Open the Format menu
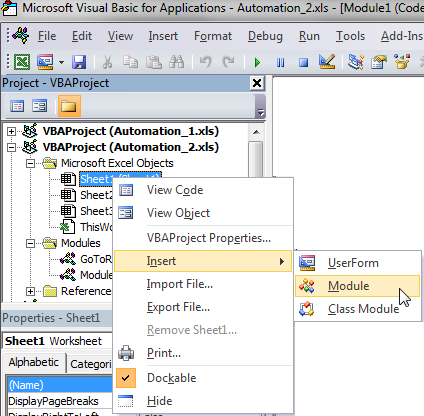424x416 pixels. coord(213,36)
